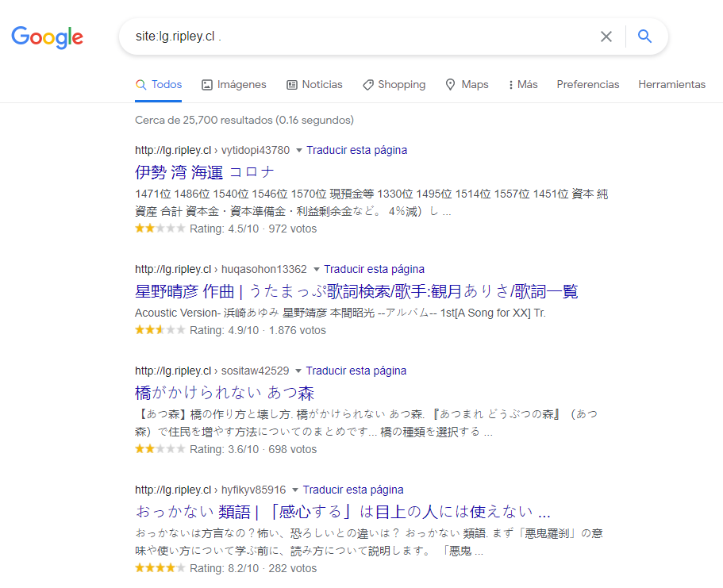Click the star rating next to 3.6/10
This screenshot has height=588, width=723.
pyautogui.click(x=160, y=448)
